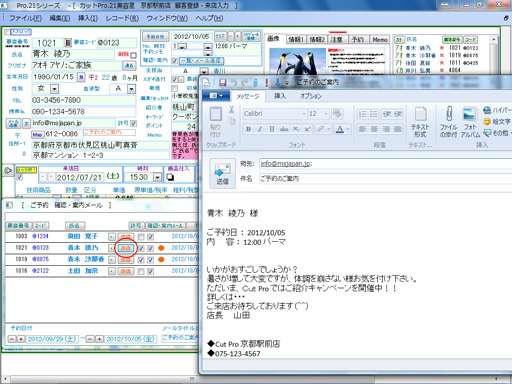
Task: Click the undo arrow in mail quick toolbar
Action: 234,82
